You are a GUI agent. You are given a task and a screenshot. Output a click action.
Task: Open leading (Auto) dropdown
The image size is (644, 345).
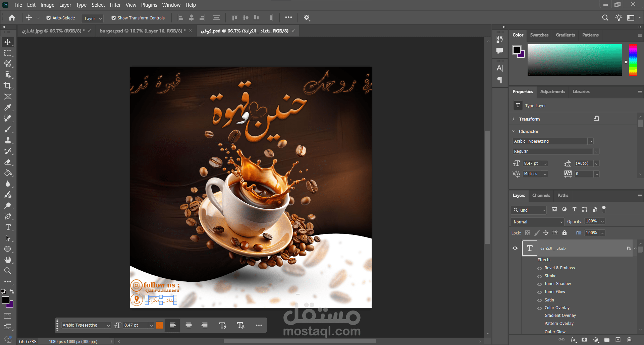(596, 164)
